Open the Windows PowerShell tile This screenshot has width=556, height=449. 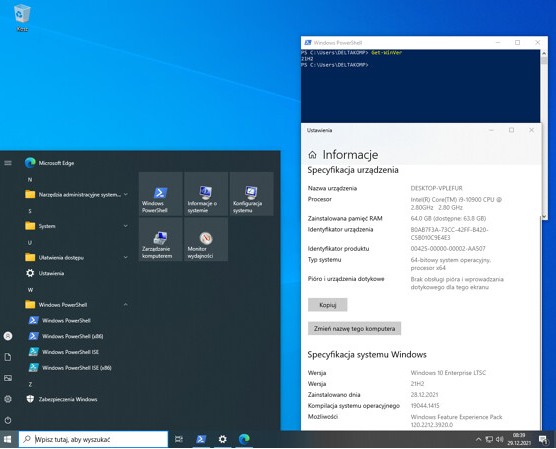pyautogui.click(x=161, y=194)
